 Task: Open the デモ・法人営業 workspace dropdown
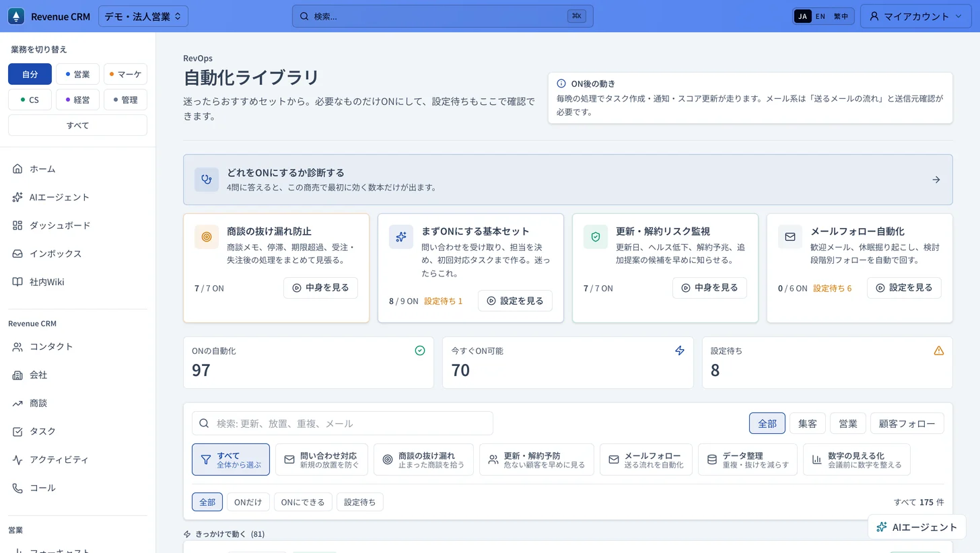point(143,16)
